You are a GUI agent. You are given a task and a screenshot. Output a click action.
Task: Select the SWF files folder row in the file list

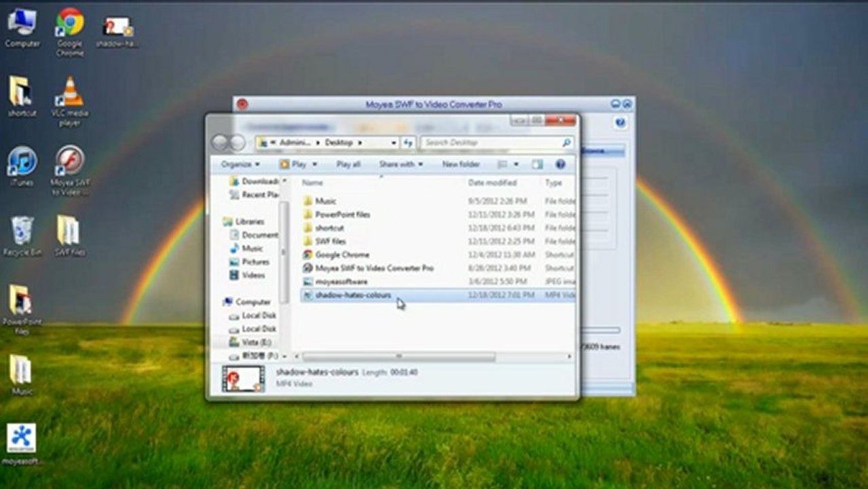pyautogui.click(x=438, y=241)
